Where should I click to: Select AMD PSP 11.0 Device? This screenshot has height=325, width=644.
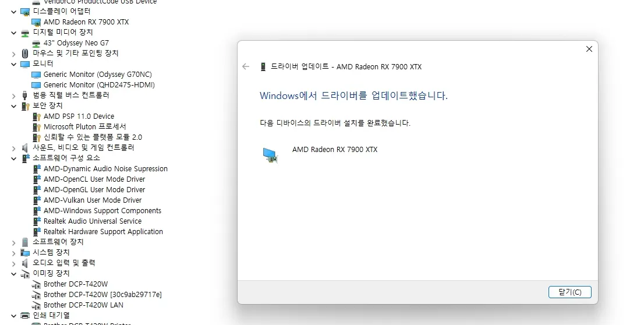point(79,116)
